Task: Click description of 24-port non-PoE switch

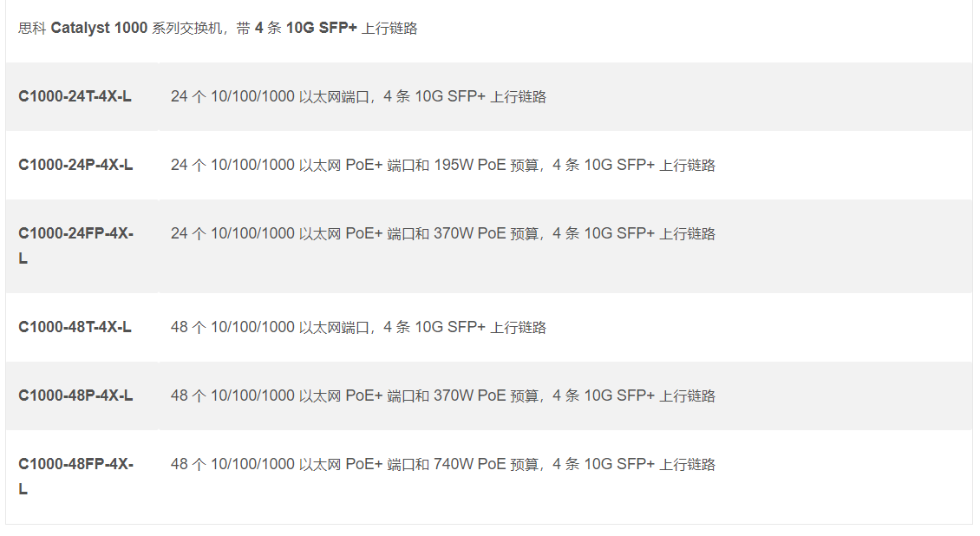Action: pos(358,96)
